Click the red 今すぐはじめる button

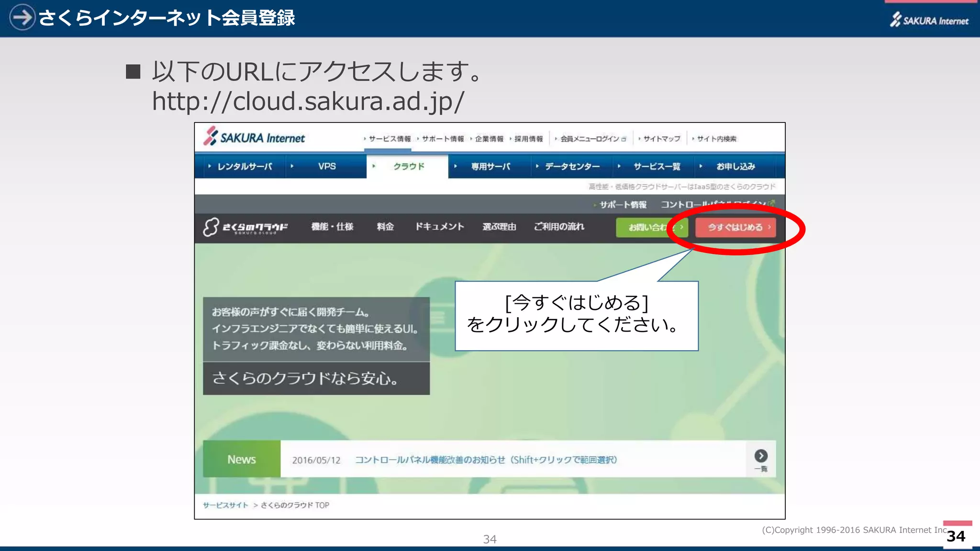735,228
